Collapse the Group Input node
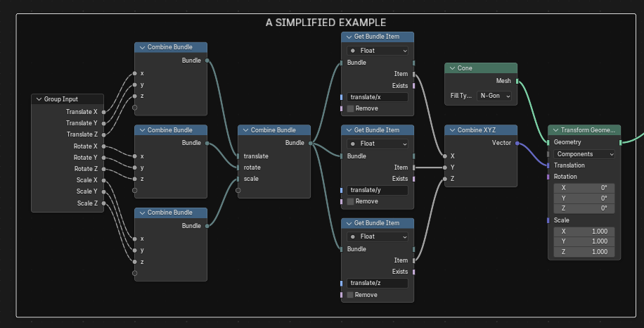644x328 pixels. [39, 99]
